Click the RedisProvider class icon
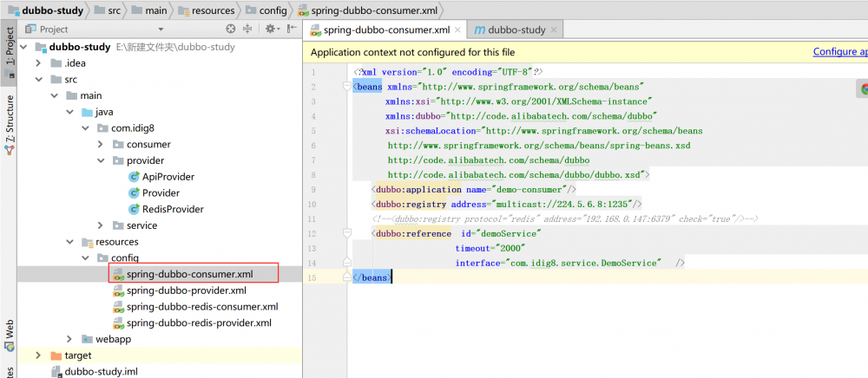 (134, 209)
